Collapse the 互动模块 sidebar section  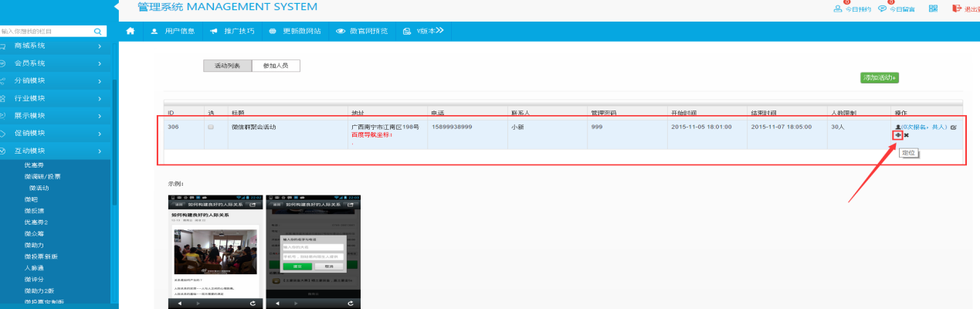(56, 151)
